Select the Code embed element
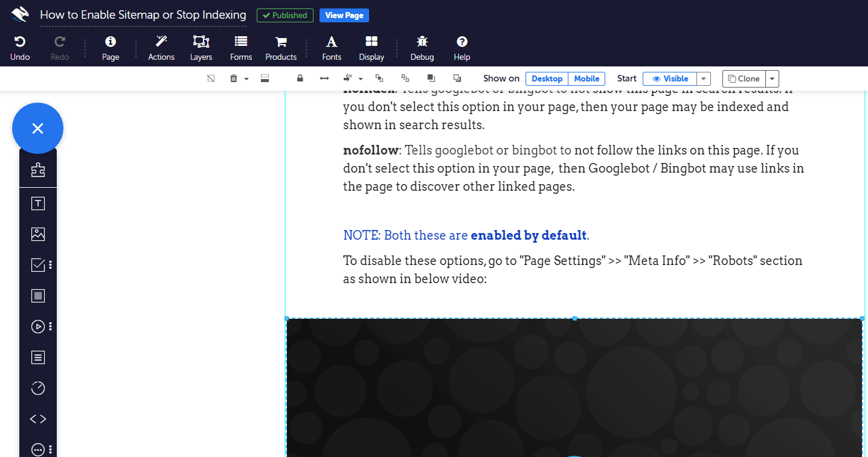This screenshot has width=868, height=457. click(x=38, y=418)
